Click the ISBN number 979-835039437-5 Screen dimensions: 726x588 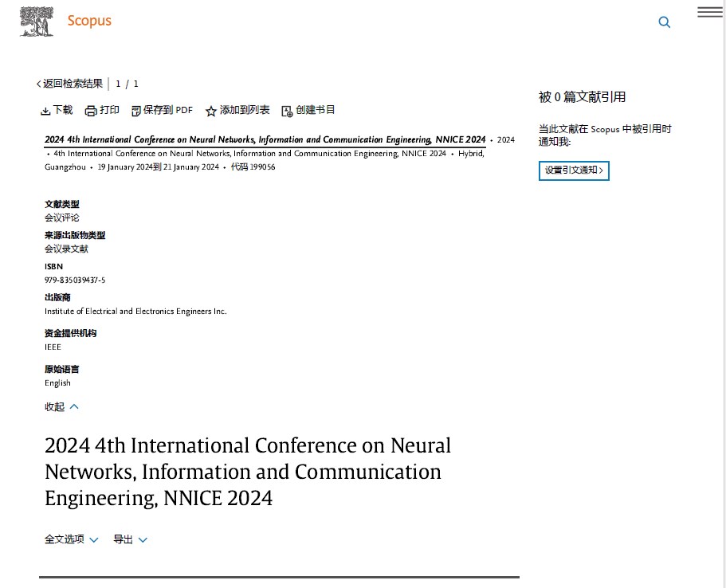(x=75, y=280)
